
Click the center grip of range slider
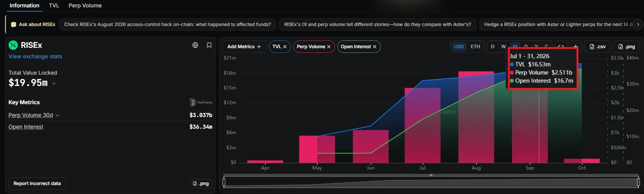click(431, 175)
